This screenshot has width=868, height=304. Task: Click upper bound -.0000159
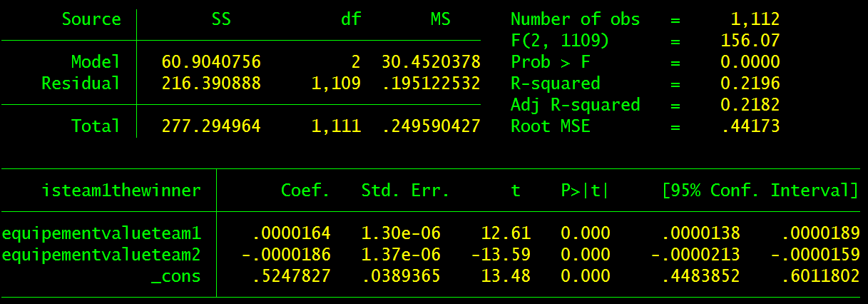(x=815, y=254)
